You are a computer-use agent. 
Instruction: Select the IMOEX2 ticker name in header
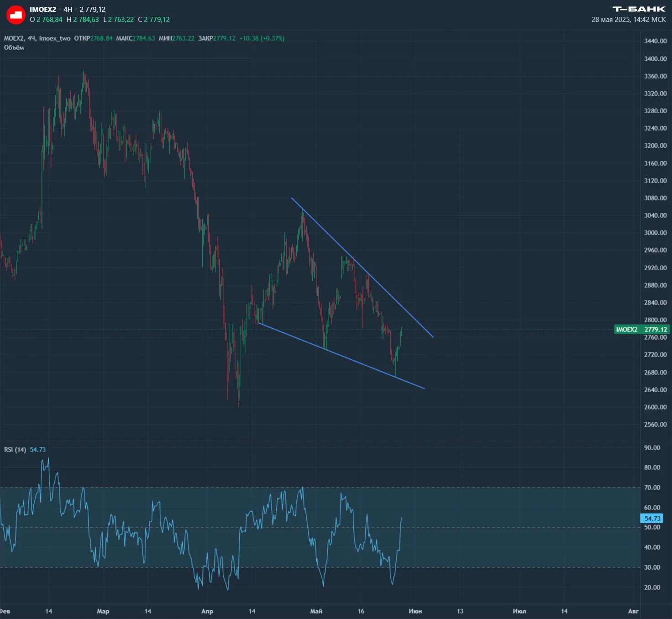(43, 9)
